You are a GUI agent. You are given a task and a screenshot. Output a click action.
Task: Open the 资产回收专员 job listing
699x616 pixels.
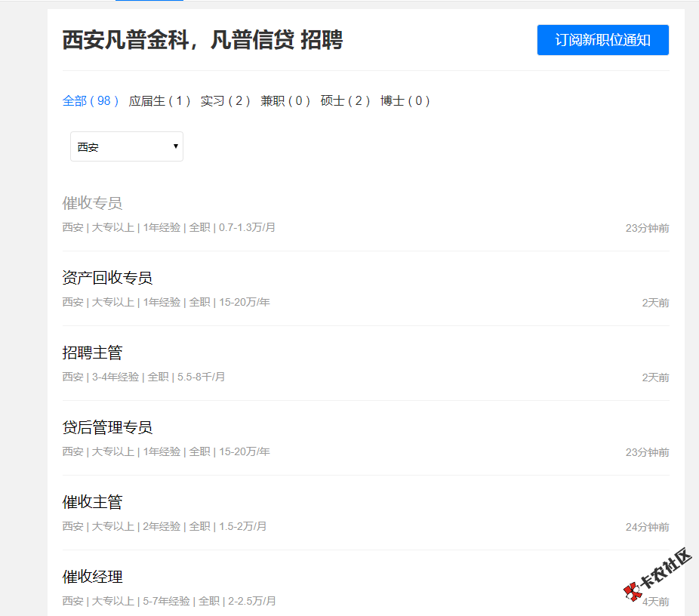107,278
